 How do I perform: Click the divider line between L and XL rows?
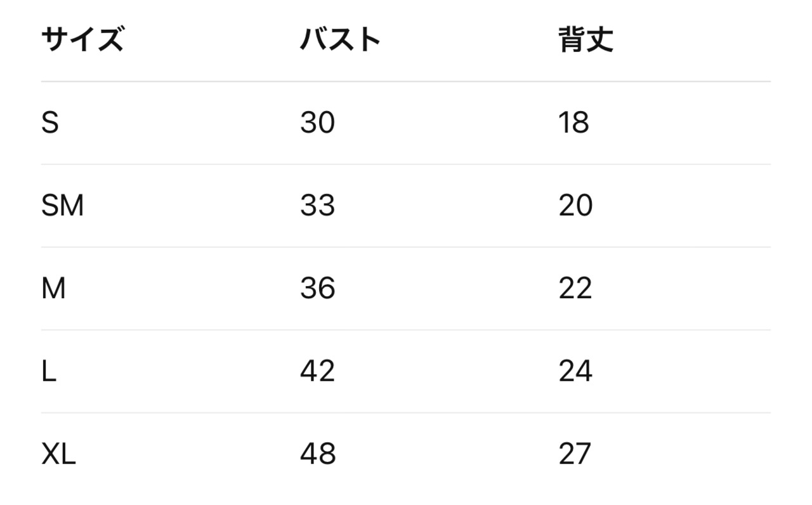(406, 413)
